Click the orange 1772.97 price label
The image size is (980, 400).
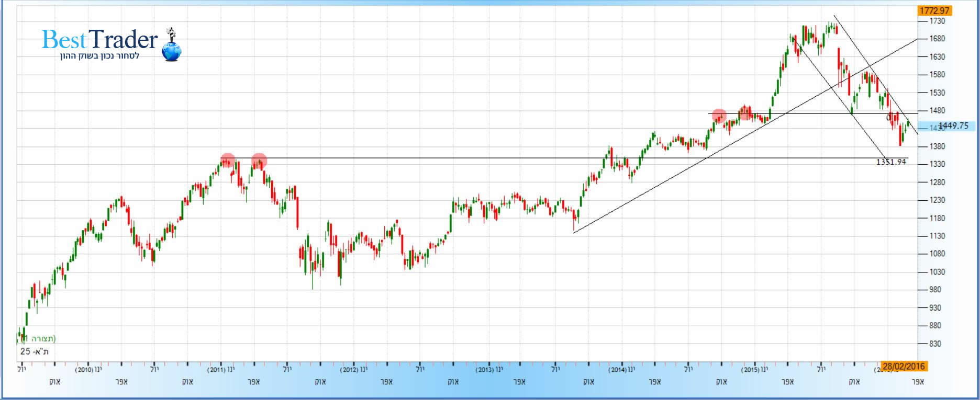pyautogui.click(x=934, y=10)
